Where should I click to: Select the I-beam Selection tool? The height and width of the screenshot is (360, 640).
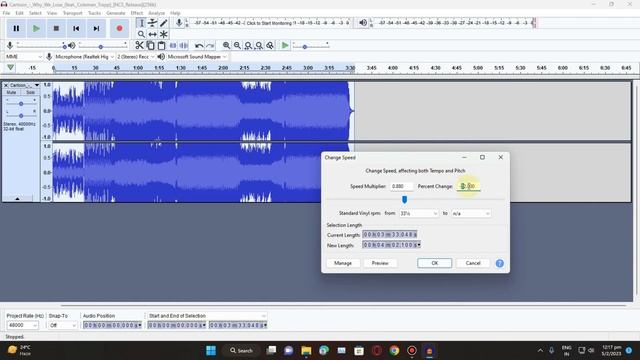(141, 23)
